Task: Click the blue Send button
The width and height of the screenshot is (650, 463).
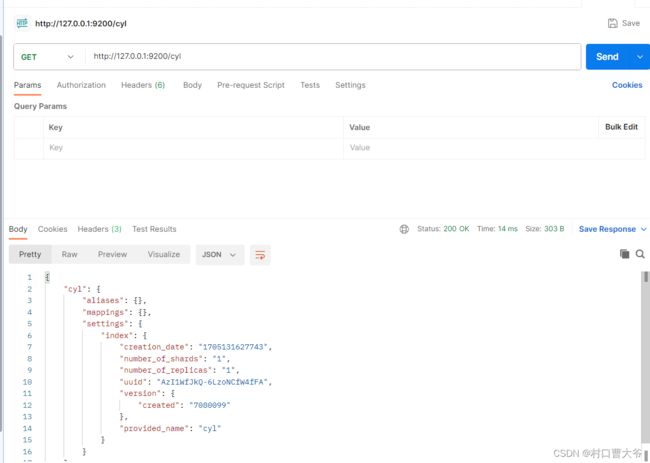Action: pyautogui.click(x=608, y=57)
